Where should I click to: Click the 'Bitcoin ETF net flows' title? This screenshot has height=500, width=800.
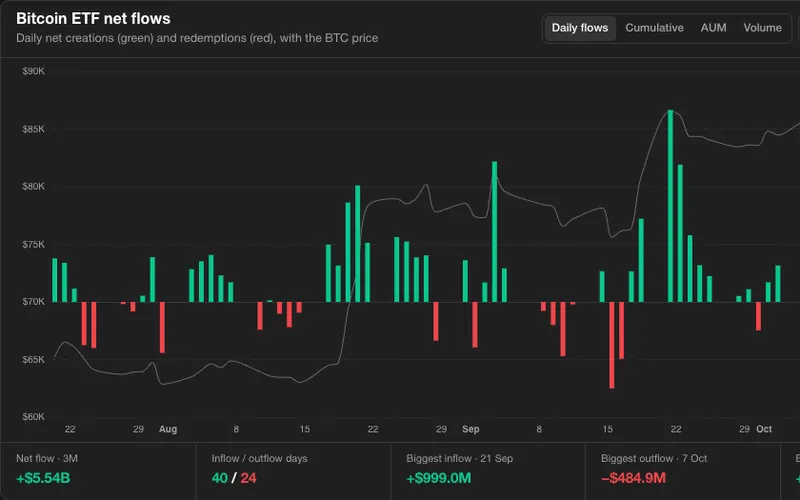click(93, 18)
